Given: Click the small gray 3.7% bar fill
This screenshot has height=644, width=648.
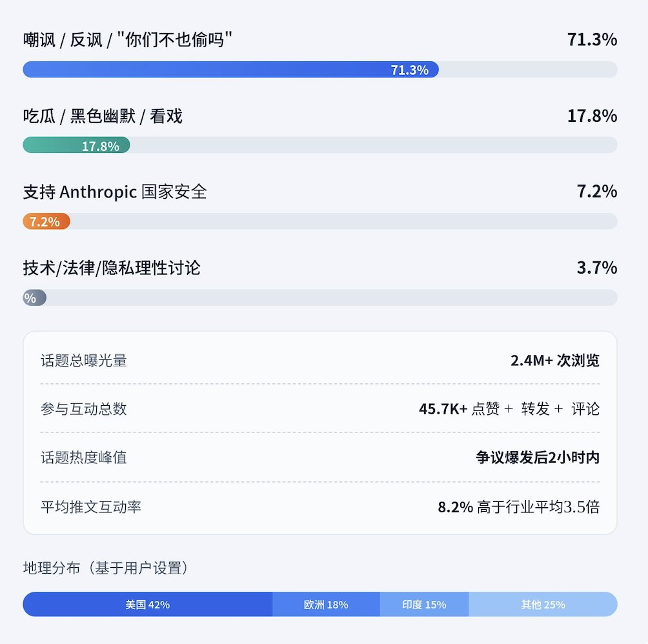Looking at the screenshot, I should [34, 297].
